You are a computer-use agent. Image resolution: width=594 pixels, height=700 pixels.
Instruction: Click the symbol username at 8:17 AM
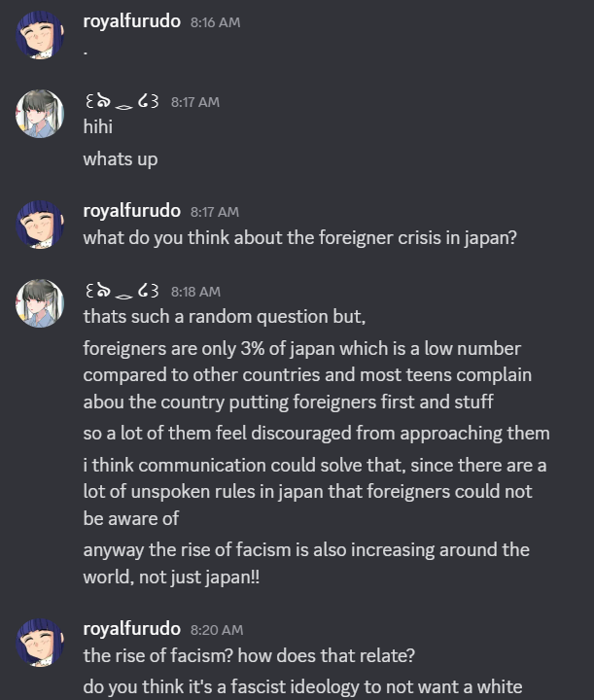122,102
